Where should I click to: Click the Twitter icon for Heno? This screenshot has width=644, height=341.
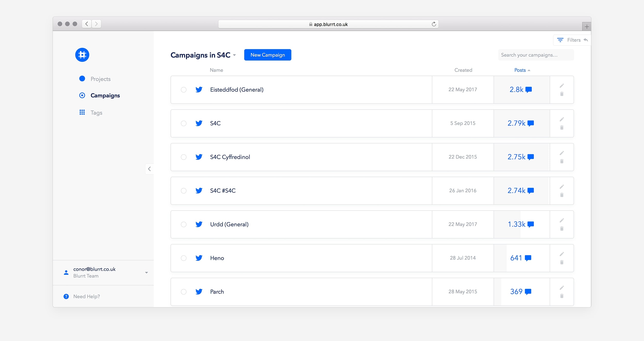pyautogui.click(x=199, y=258)
